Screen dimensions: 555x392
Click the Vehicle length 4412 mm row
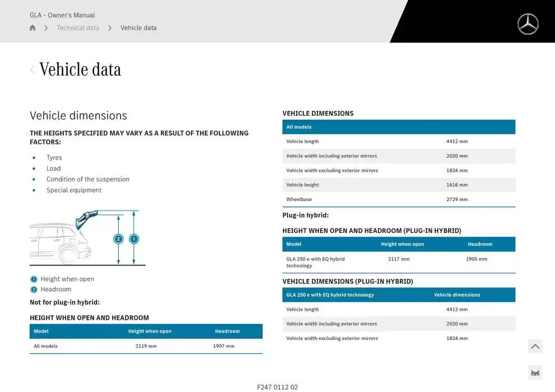[399, 142]
